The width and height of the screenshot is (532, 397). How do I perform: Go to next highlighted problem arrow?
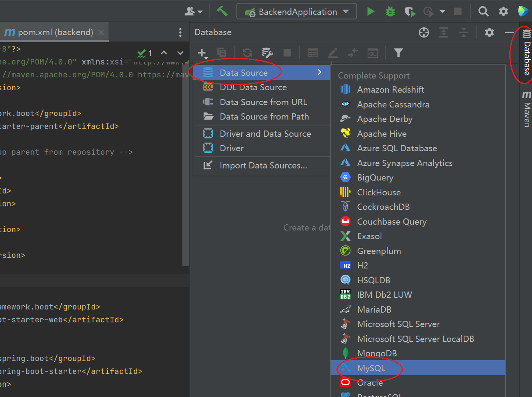click(x=180, y=53)
